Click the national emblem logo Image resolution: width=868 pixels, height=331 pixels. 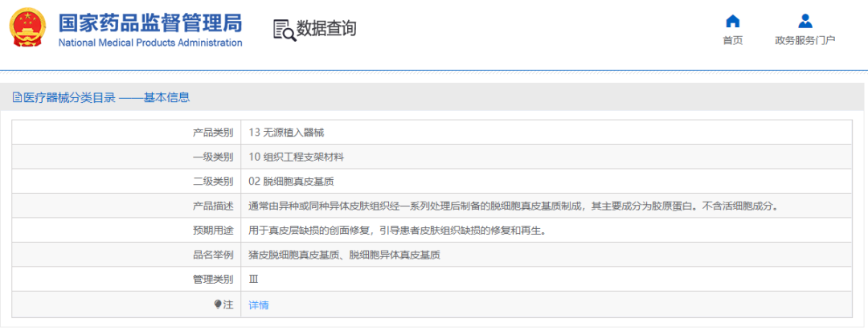click(x=28, y=28)
